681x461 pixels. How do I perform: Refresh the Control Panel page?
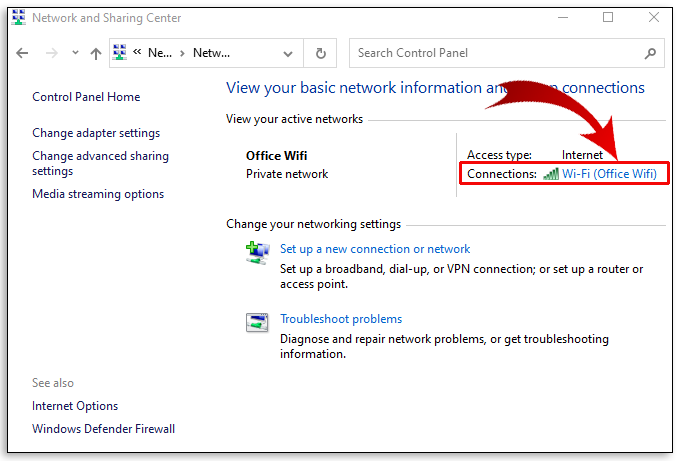tap(320, 54)
